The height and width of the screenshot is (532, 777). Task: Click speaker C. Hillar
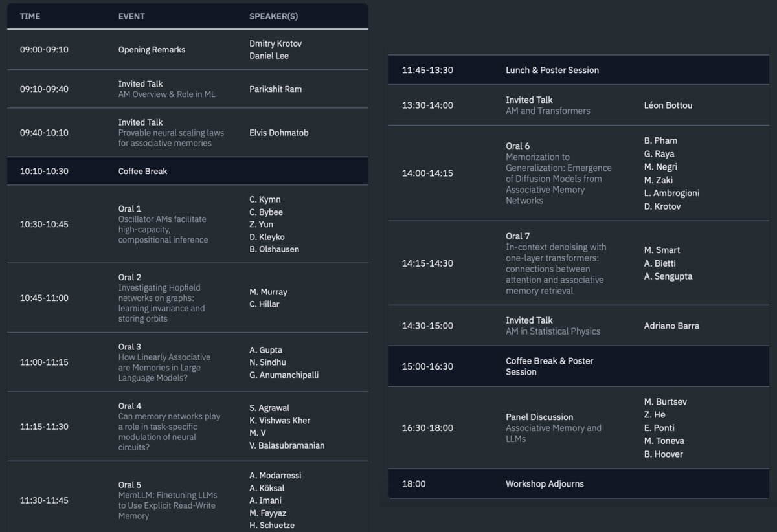point(264,304)
